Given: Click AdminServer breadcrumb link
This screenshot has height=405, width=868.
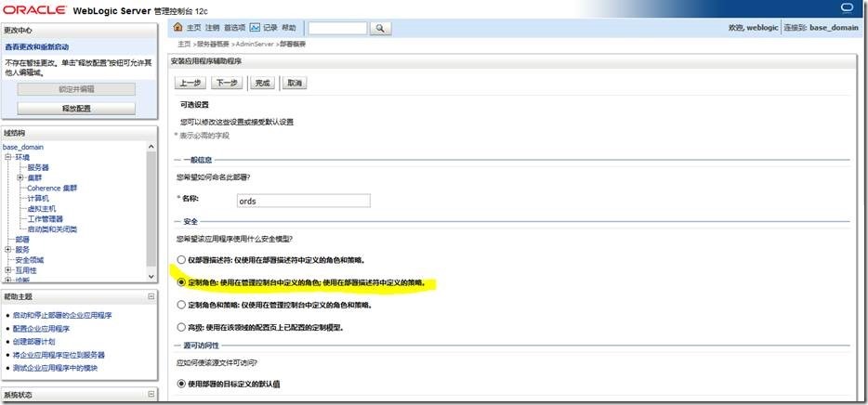Looking at the screenshot, I should 256,44.
